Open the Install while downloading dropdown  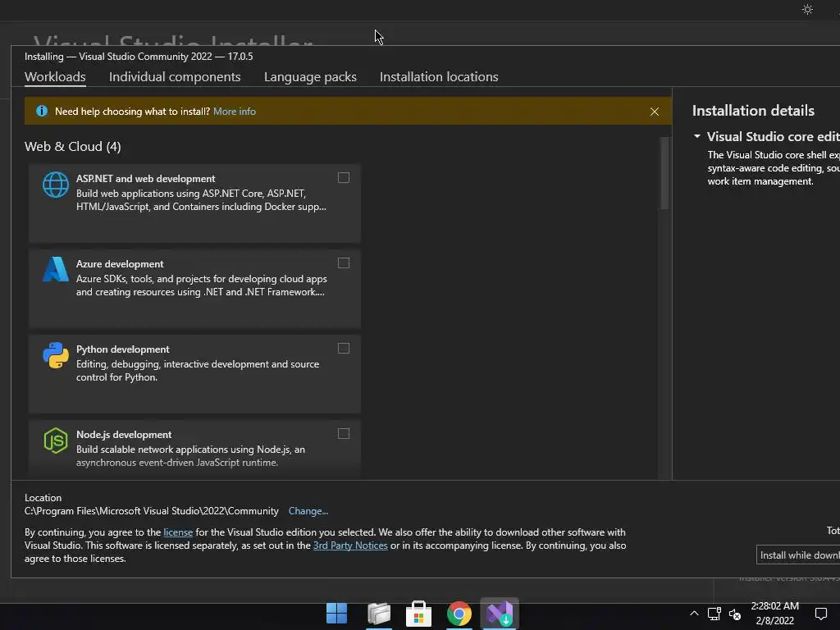tap(798, 555)
